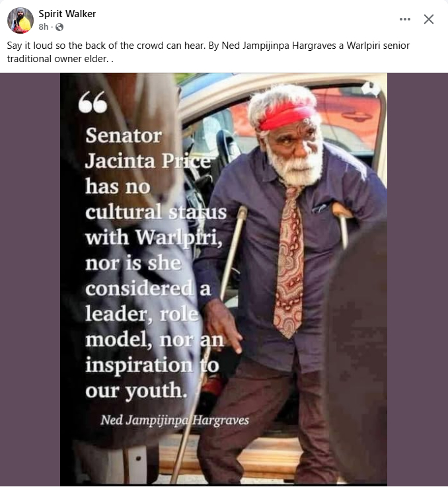
Task: Click the crutch handle in the photo
Action: tap(342, 209)
